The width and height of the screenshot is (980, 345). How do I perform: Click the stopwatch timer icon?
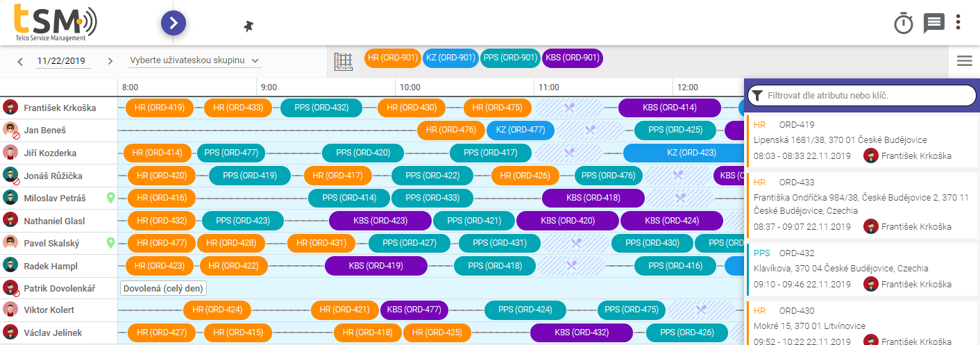coord(903,24)
